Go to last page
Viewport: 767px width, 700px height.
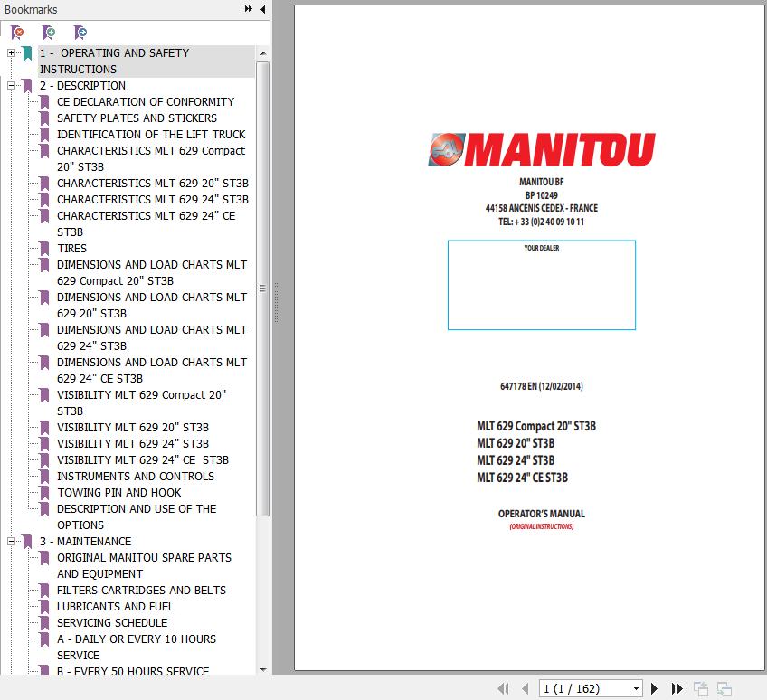(677, 689)
